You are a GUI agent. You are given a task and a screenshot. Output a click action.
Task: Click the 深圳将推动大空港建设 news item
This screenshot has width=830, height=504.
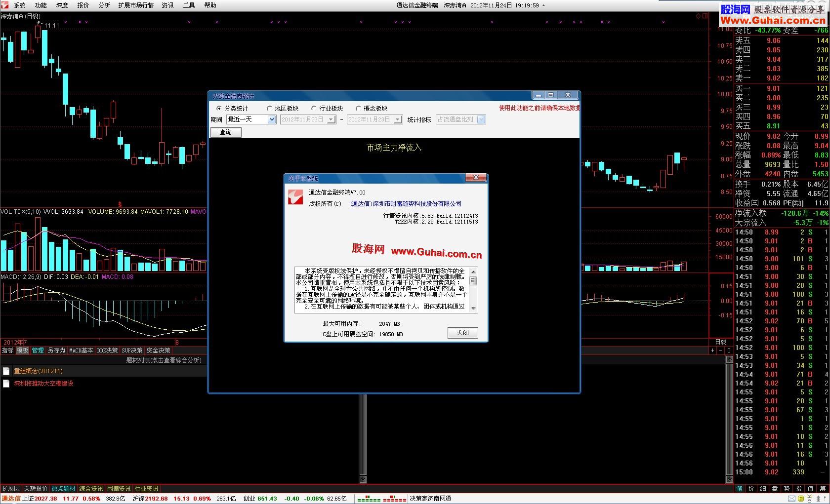coord(43,384)
